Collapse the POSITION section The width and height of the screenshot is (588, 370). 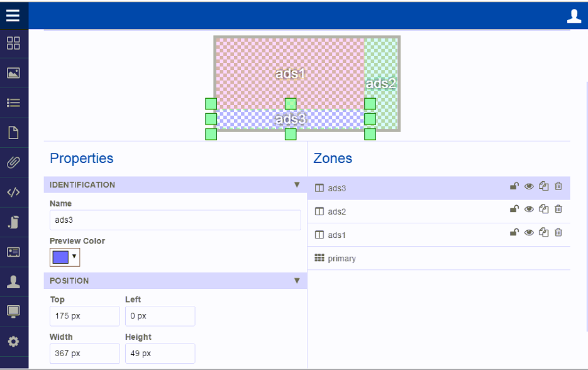297,281
